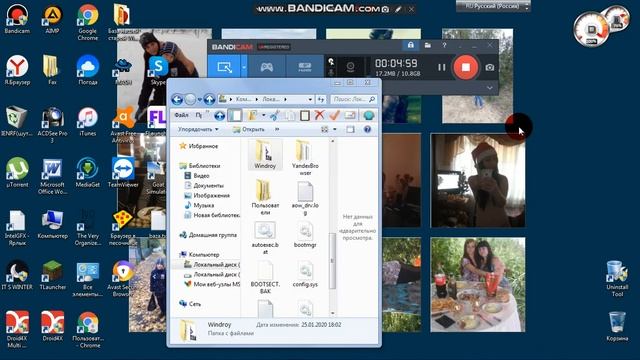Pause the Bandicam recording
The width and height of the screenshot is (640, 360).
point(442,67)
